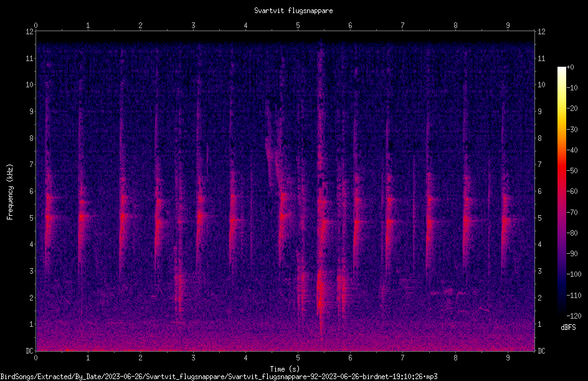Click the "5" tick on left frequency axis

(x=32, y=218)
